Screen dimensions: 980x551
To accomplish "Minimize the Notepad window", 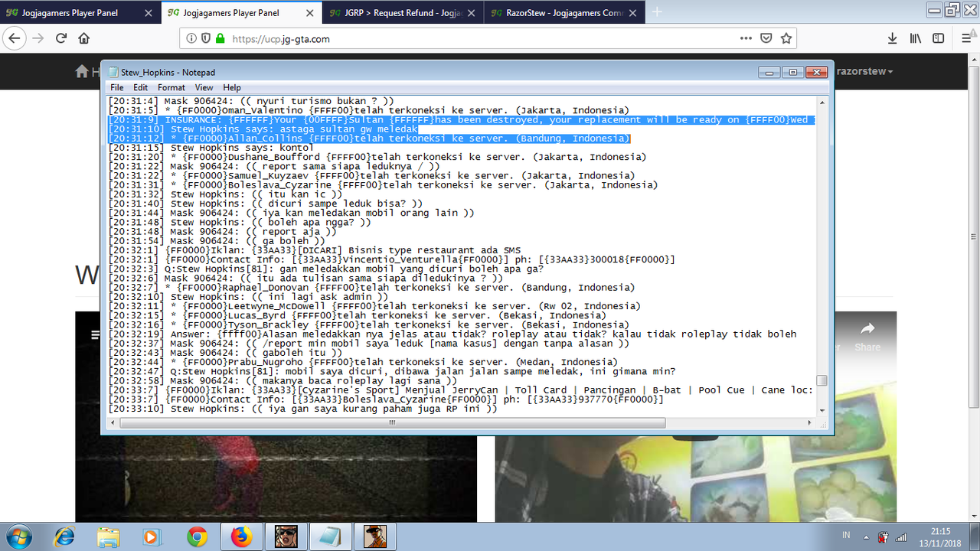I will tap(770, 72).
